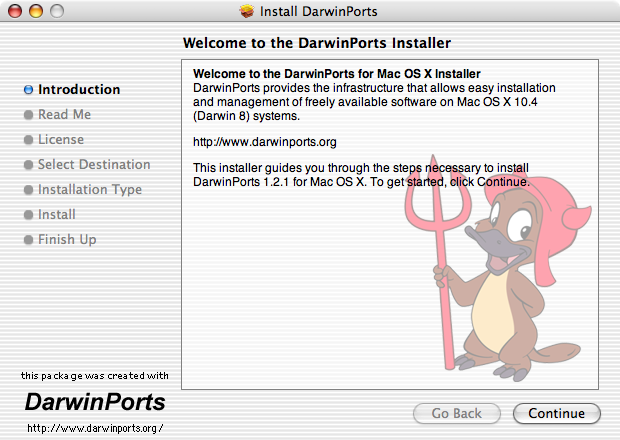Click the gray bullet beside Installation Type

point(28,190)
